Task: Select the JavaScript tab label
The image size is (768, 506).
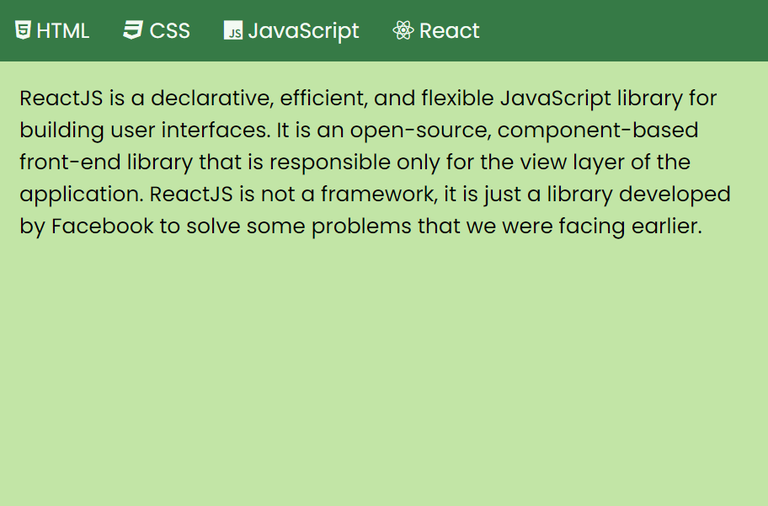Action: click(303, 31)
